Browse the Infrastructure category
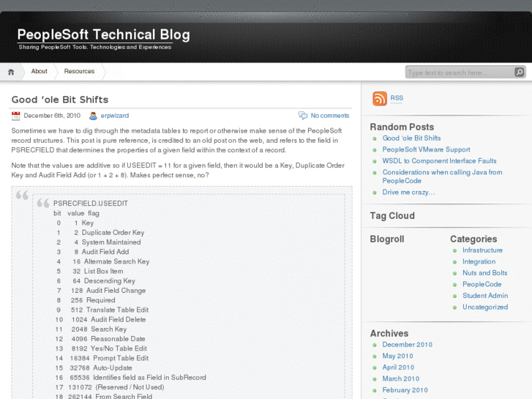Screen dimensions: 532x399 point(482,250)
